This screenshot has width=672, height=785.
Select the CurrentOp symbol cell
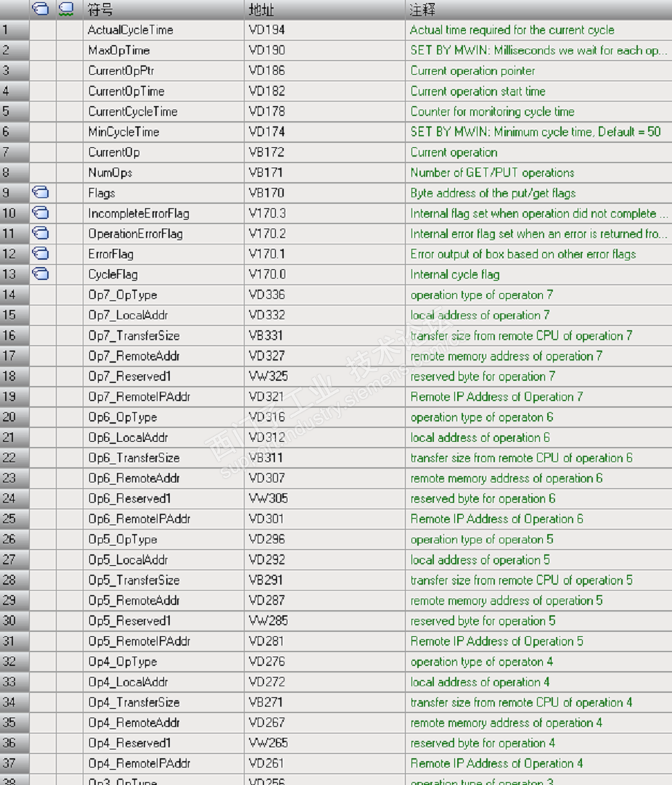[164, 152]
